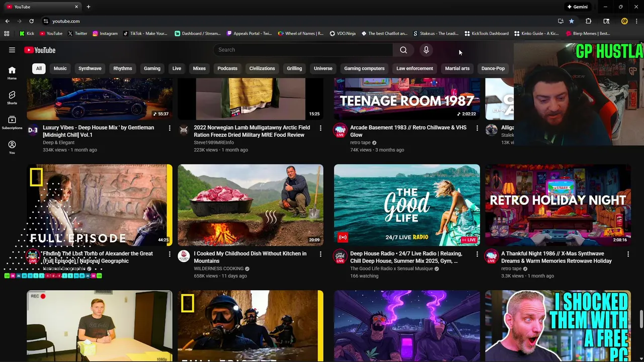The width and height of the screenshot is (644, 362).
Task: Open Deep & Elegant channel avatar
Action: tap(33, 130)
